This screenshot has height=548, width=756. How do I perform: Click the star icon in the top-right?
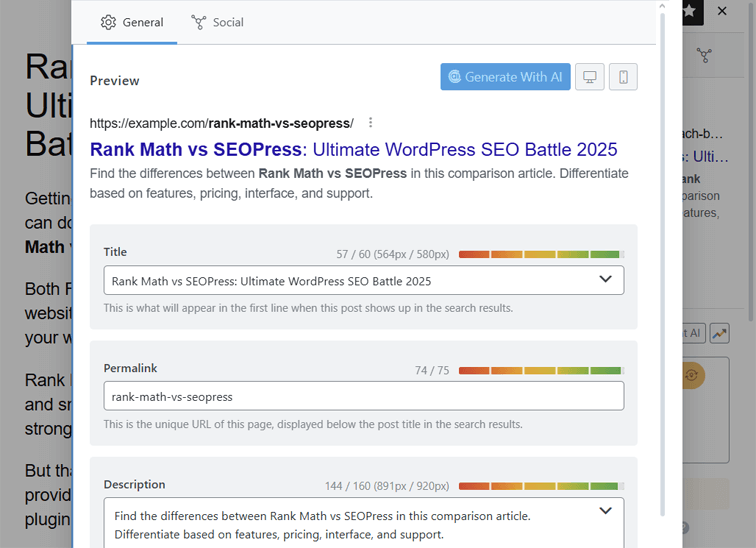click(x=690, y=11)
